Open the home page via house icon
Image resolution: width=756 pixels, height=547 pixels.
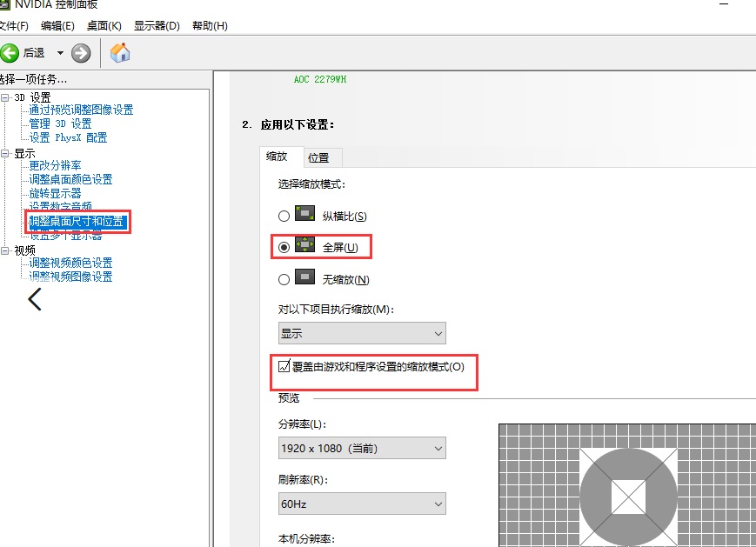point(120,52)
